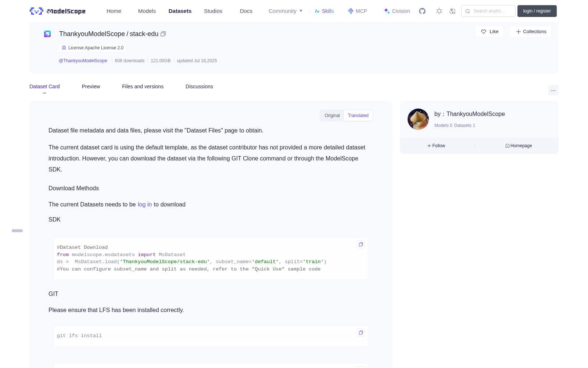The height and width of the screenshot is (368, 588).
Task: Select the Preview tab
Action: click(x=91, y=86)
